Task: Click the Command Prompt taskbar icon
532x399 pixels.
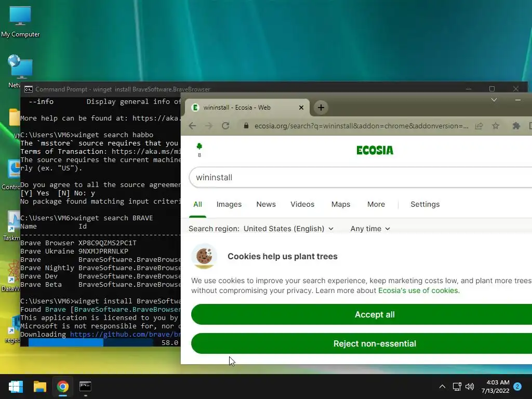Action: (x=85, y=387)
